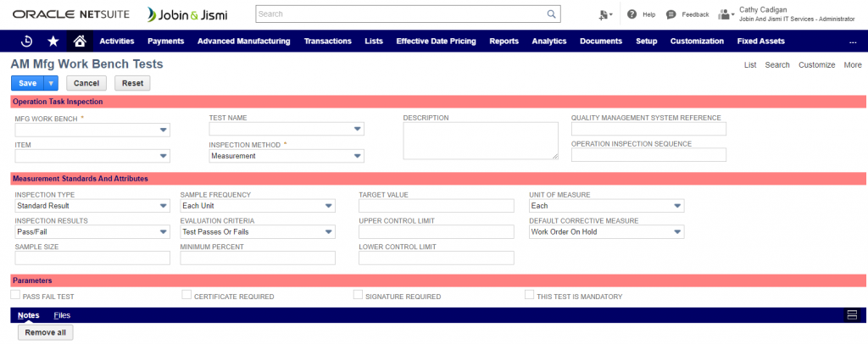Viewport: 868px width, 344px height.
Task: Tick the Certificate Required checkbox
Action: tap(186, 295)
